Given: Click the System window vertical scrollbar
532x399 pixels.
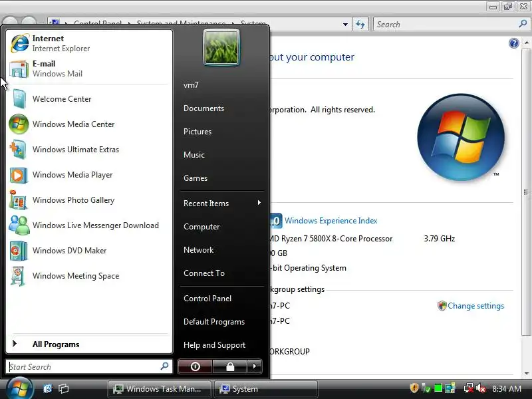Looking at the screenshot, I should coord(526,192).
